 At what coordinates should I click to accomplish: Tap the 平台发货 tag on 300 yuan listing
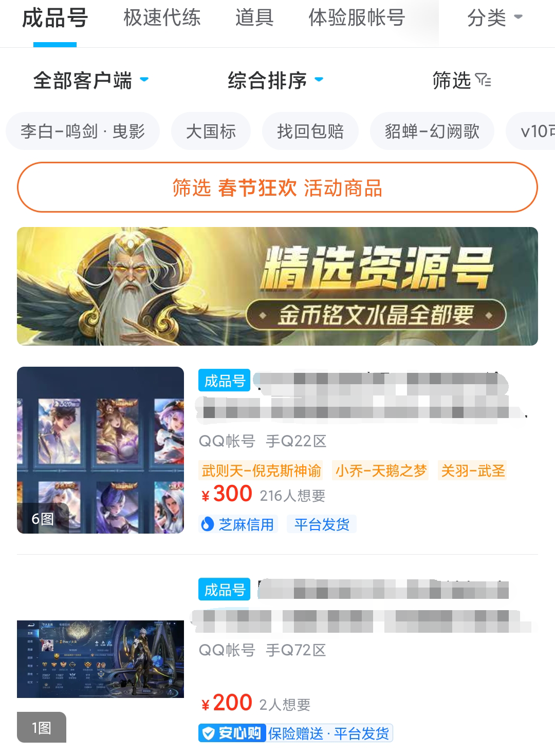[x=322, y=524]
